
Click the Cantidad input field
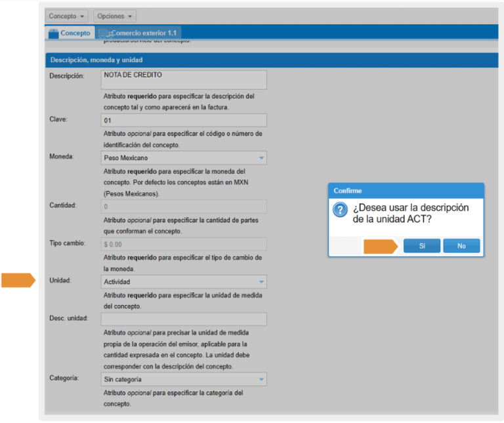pos(184,206)
